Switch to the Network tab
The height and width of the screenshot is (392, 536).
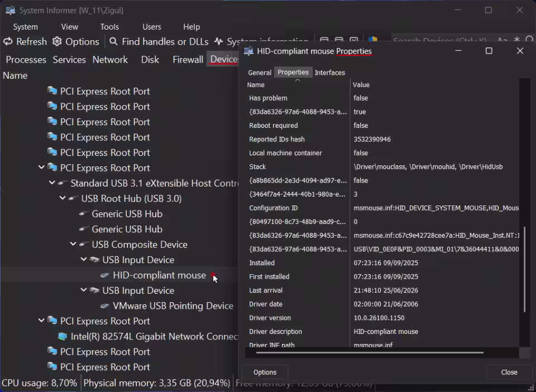(x=110, y=59)
